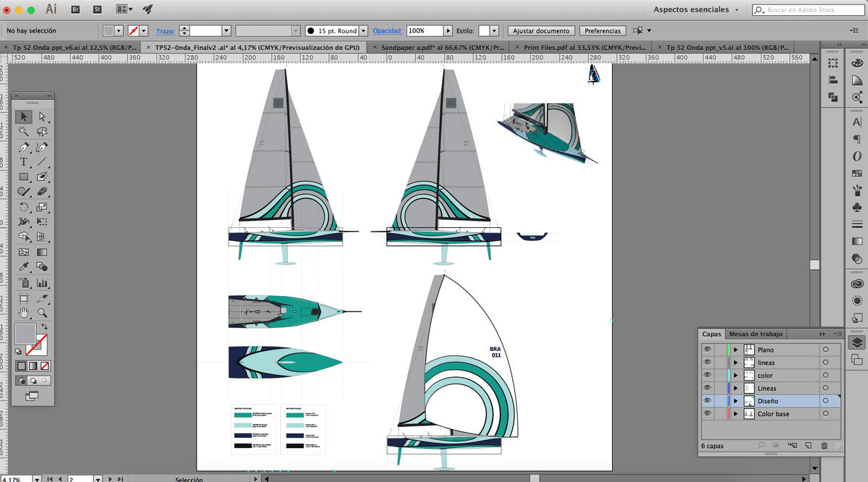Hide the lineas layer
This screenshot has width=868, height=482.
pyautogui.click(x=707, y=362)
